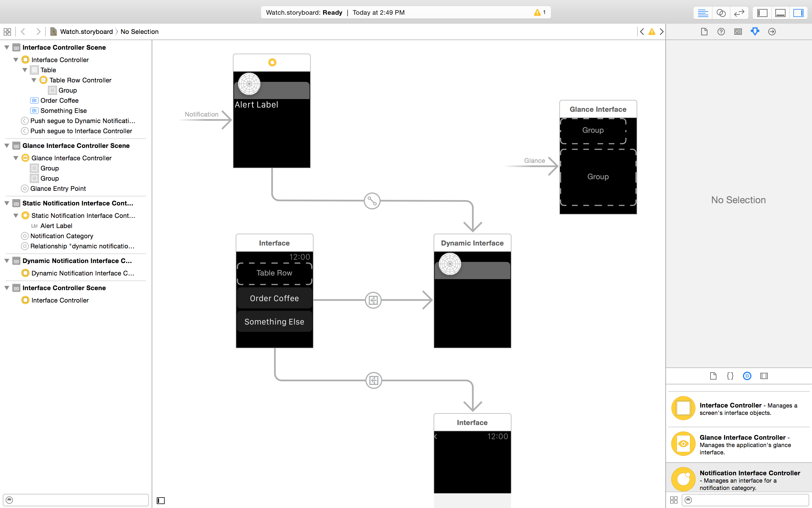812x508 pixels.
Task: Open the Attributes inspector tab
Action: [x=755, y=32]
